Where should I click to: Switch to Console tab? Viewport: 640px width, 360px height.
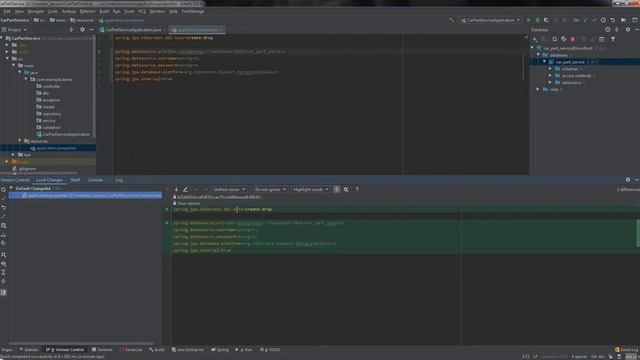[x=96, y=180]
